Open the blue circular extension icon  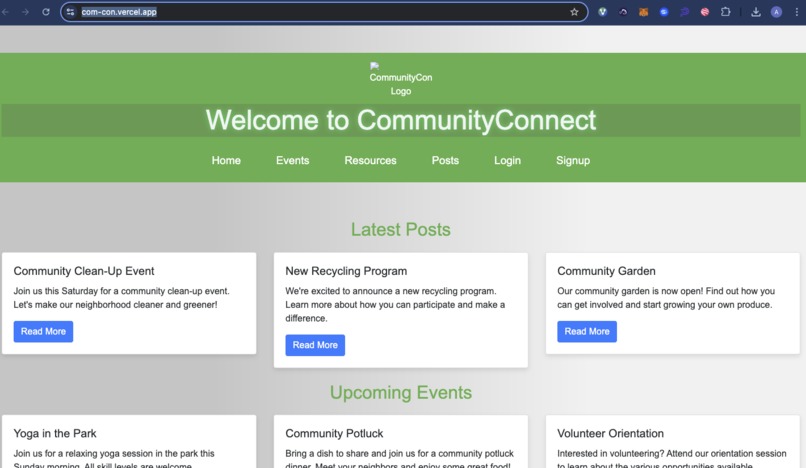664,12
